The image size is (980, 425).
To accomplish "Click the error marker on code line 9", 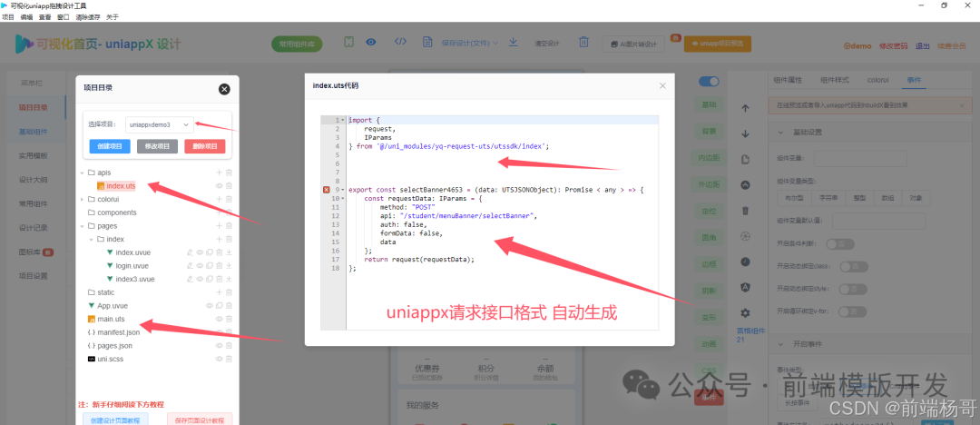I will (x=326, y=190).
